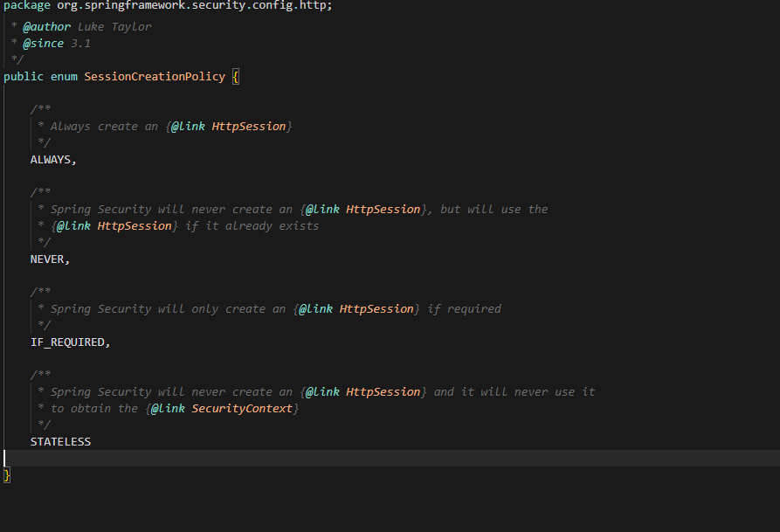Click the closing brace at file end
The height and width of the screenshot is (532, 780).
6,475
